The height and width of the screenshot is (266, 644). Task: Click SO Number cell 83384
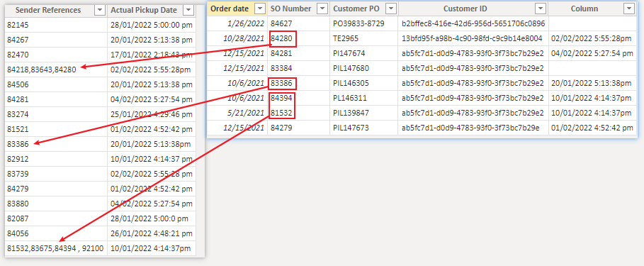(x=298, y=68)
